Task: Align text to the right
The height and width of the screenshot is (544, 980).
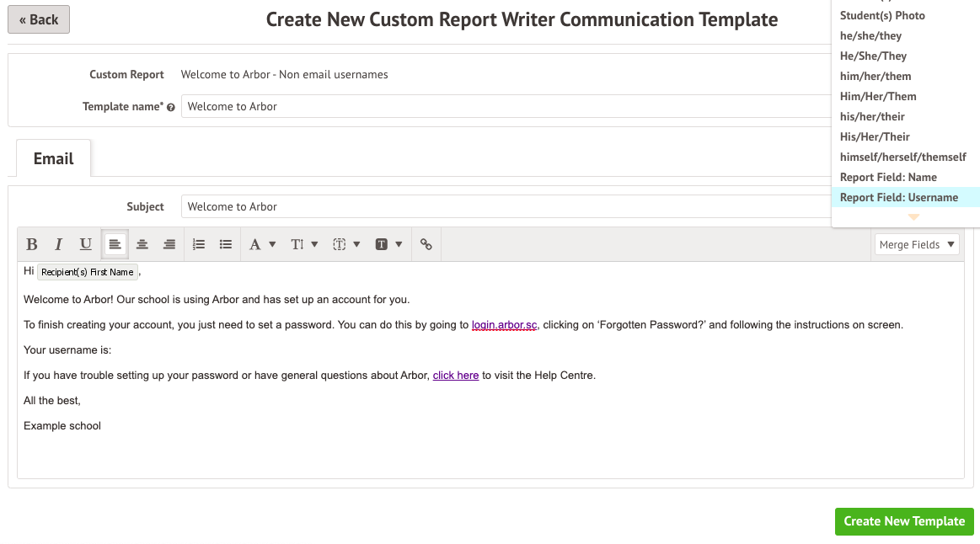Action: coord(169,244)
